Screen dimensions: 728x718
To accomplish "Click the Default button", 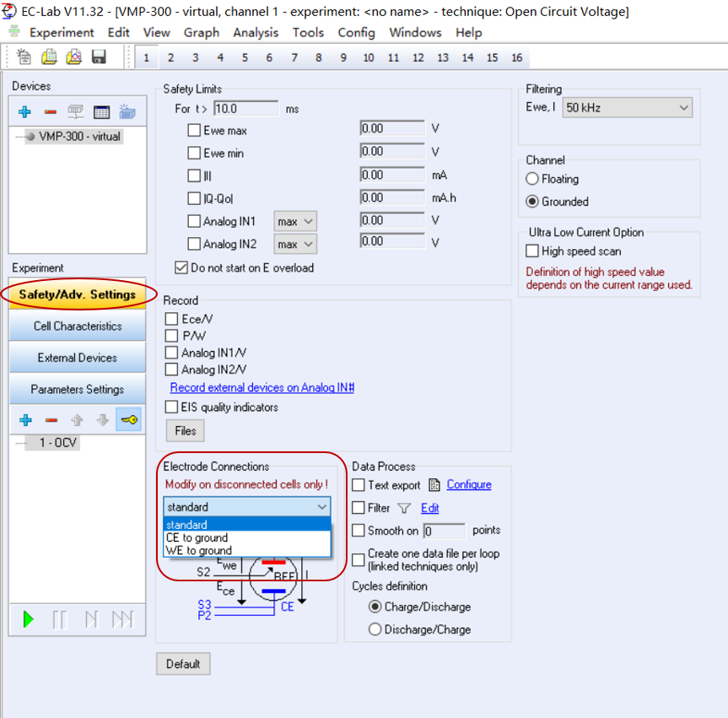I will [183, 664].
